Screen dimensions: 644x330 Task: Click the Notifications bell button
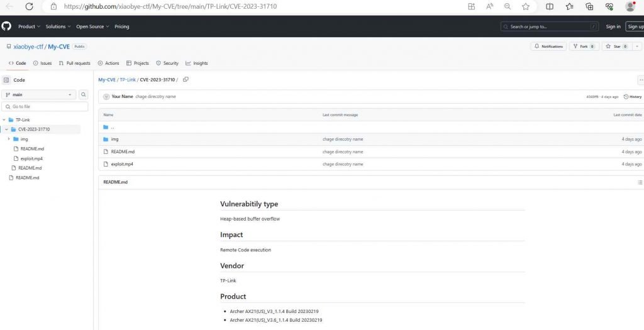pyautogui.click(x=548, y=47)
